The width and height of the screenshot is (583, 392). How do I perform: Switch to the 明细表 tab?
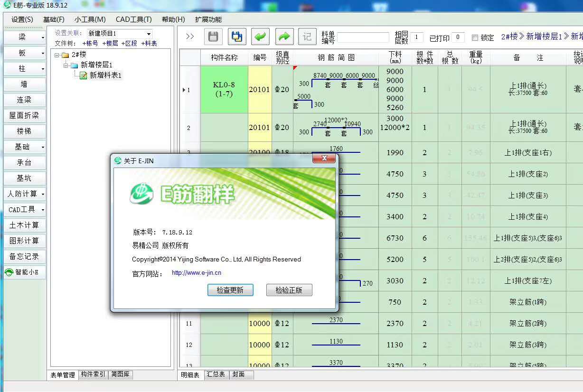click(191, 375)
